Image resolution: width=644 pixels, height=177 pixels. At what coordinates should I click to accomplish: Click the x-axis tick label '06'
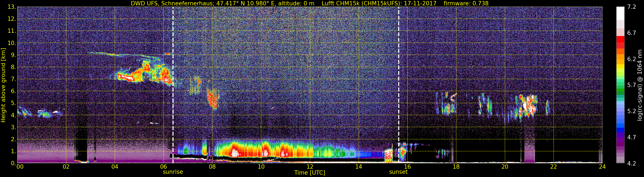[164, 167]
